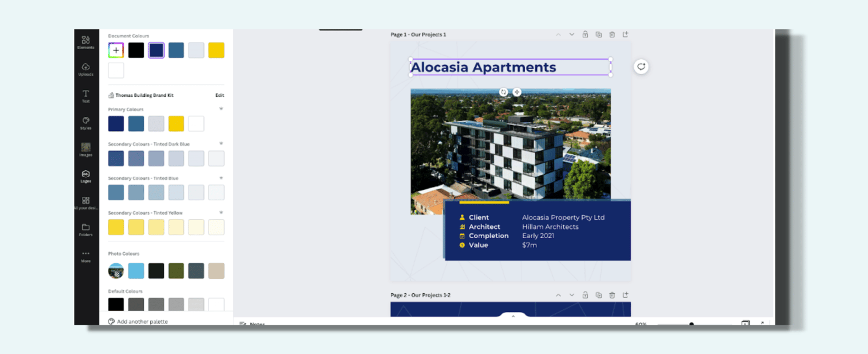This screenshot has width=868, height=354.
Task: Open the Styles sidebar panel
Action: point(86,123)
